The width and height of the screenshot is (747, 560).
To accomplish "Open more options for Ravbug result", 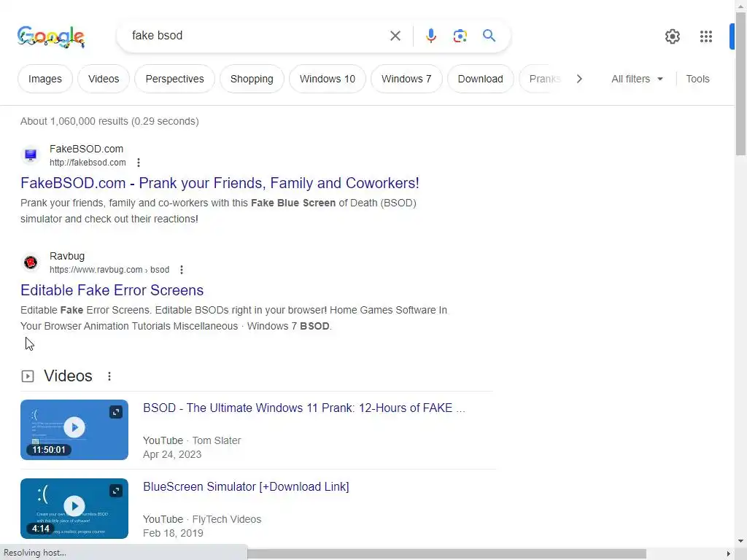I will tap(182, 270).
